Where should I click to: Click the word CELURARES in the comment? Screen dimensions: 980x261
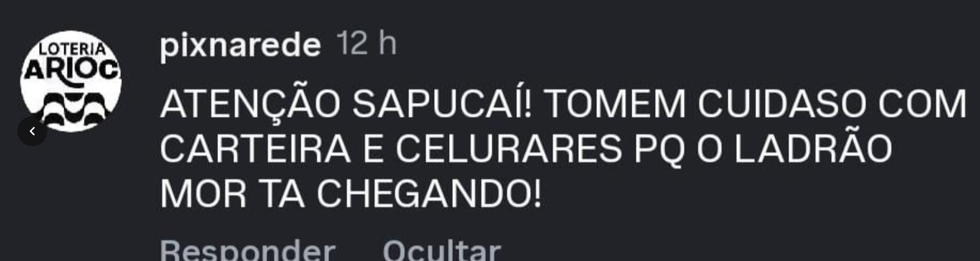pos(508,149)
